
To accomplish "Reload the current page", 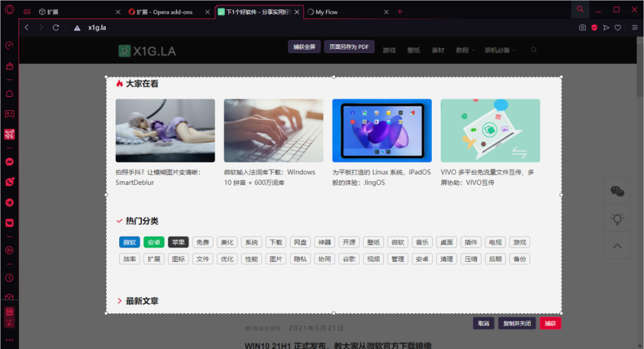I will click(x=56, y=27).
